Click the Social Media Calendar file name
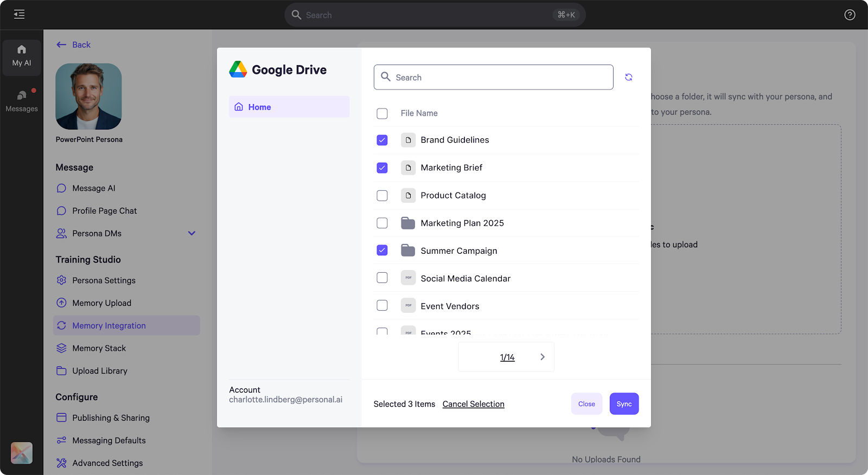The width and height of the screenshot is (868, 475). (465, 278)
